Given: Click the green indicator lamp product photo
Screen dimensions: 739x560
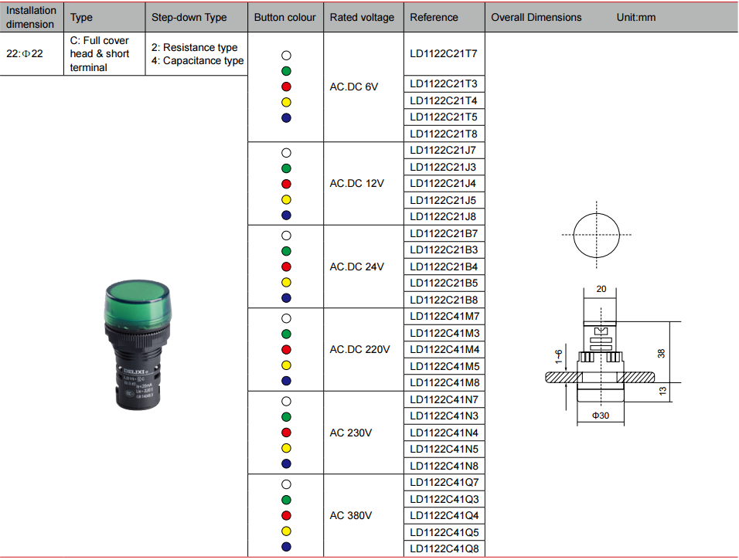Looking at the screenshot, I should click(x=138, y=344).
